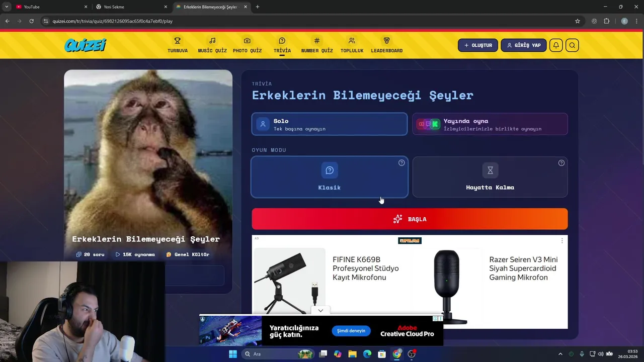Open the tab search dropdown
The height and width of the screenshot is (362, 644).
coord(7,7)
